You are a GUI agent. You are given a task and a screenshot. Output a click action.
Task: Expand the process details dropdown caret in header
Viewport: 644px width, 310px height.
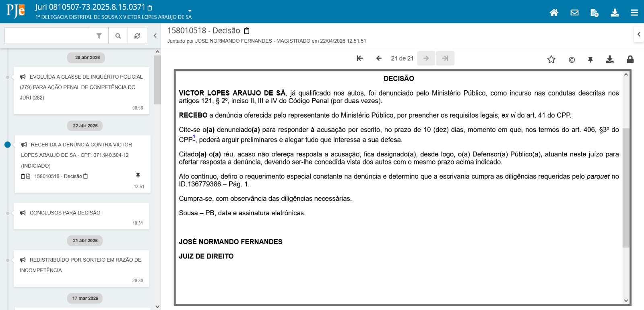pyautogui.click(x=190, y=11)
